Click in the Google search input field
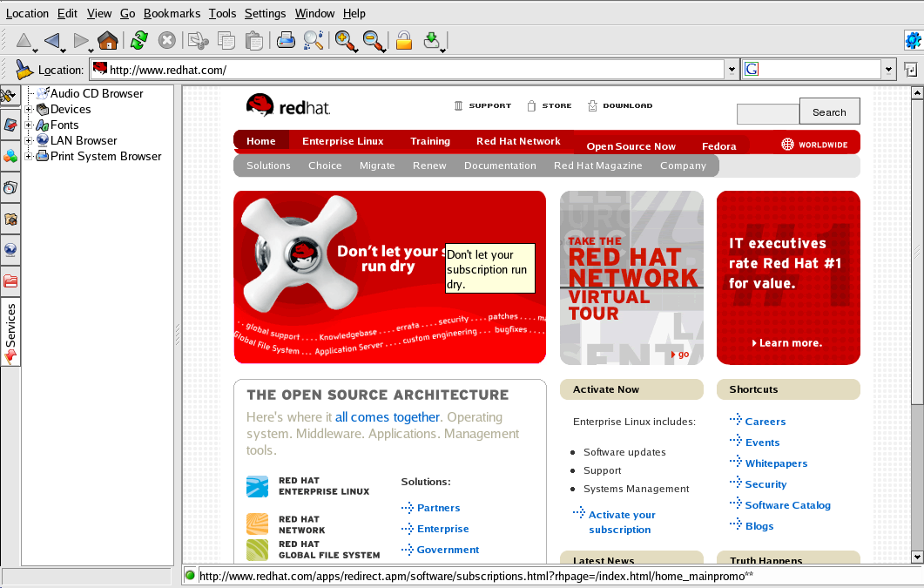 (819, 70)
